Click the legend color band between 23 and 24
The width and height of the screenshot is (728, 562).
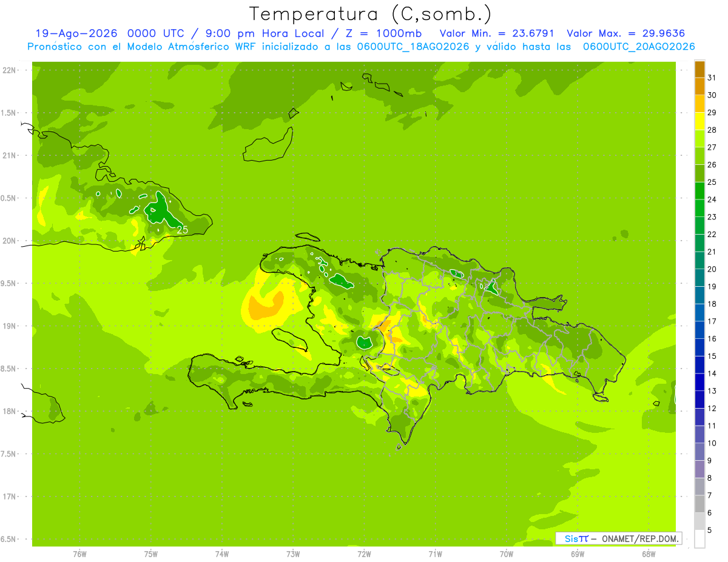[x=699, y=208]
